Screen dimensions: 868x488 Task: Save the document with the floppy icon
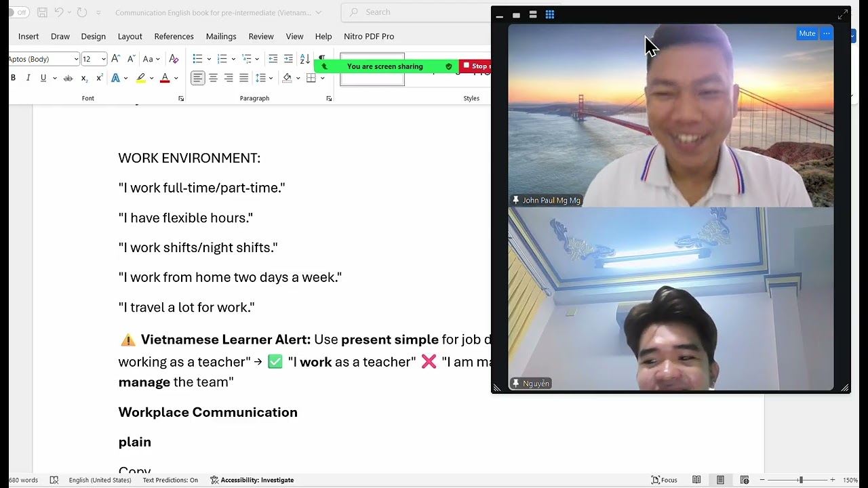[x=42, y=12]
